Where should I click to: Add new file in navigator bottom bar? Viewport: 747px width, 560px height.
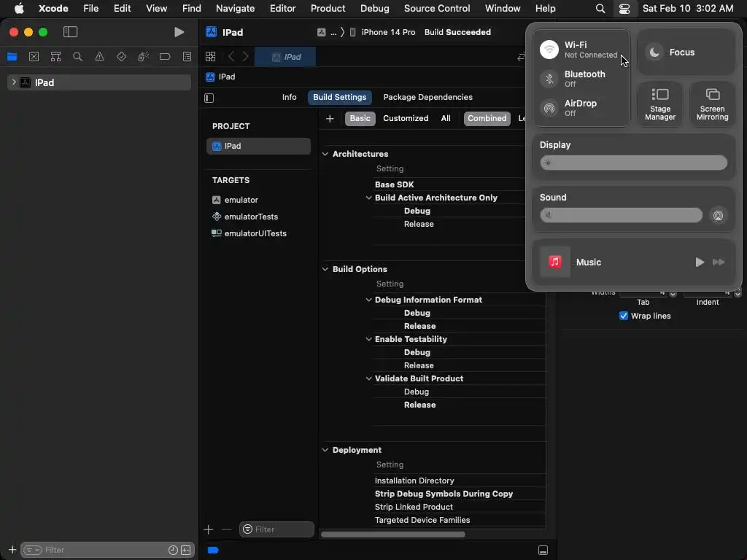[x=12, y=550]
